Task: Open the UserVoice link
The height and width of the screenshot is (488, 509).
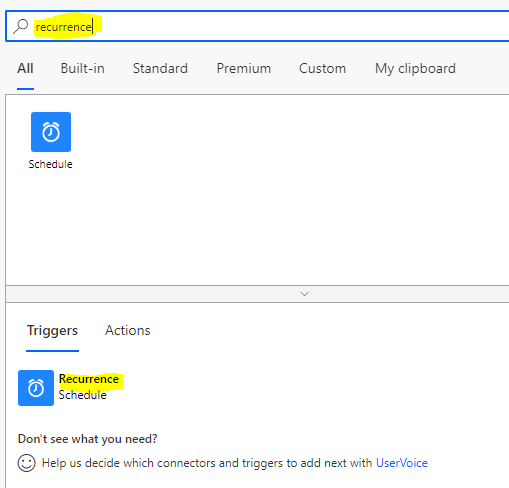Action: click(402, 463)
